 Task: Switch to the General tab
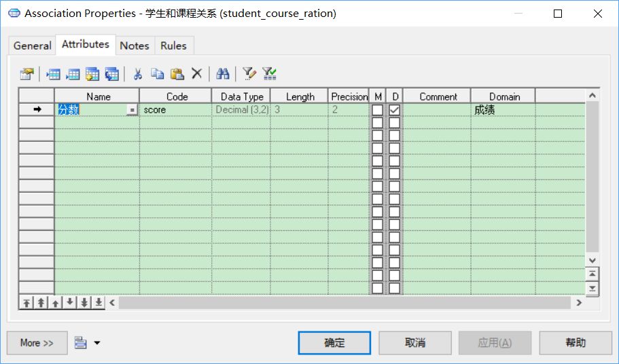pos(33,45)
